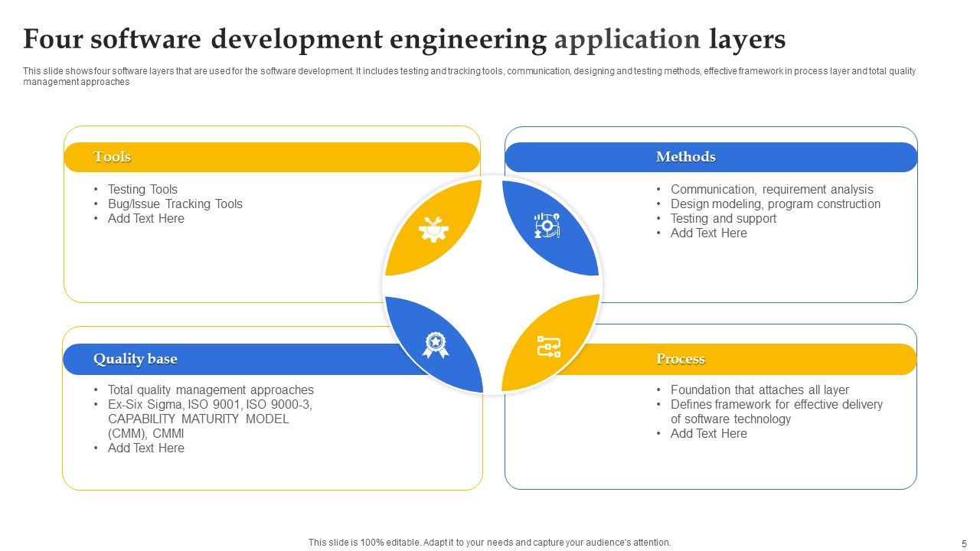
Task: Click the Bug/Issue Tracking Tools bullet
Action: click(x=175, y=204)
